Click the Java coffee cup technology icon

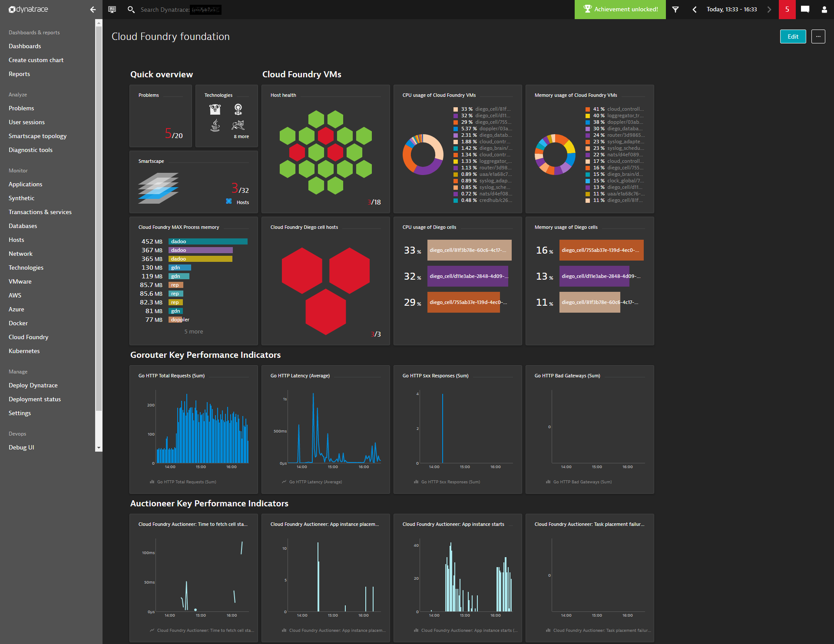coord(215,125)
